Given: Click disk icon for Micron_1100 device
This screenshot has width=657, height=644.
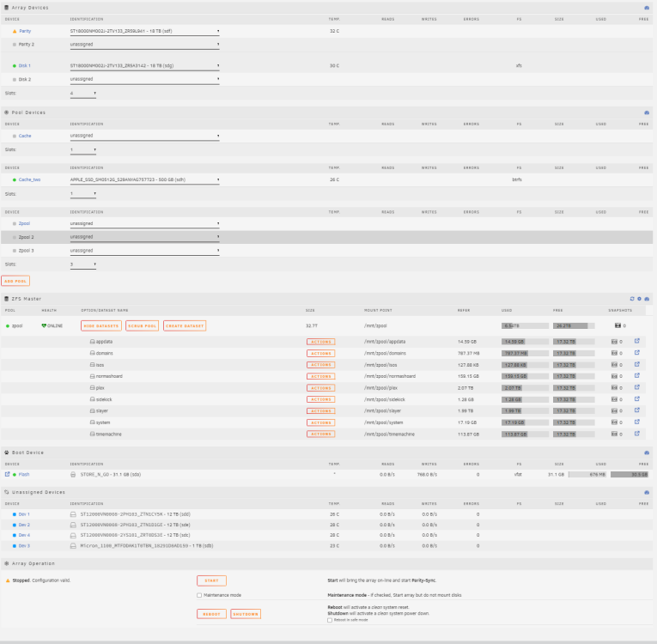Looking at the screenshot, I should pyautogui.click(x=73, y=546).
